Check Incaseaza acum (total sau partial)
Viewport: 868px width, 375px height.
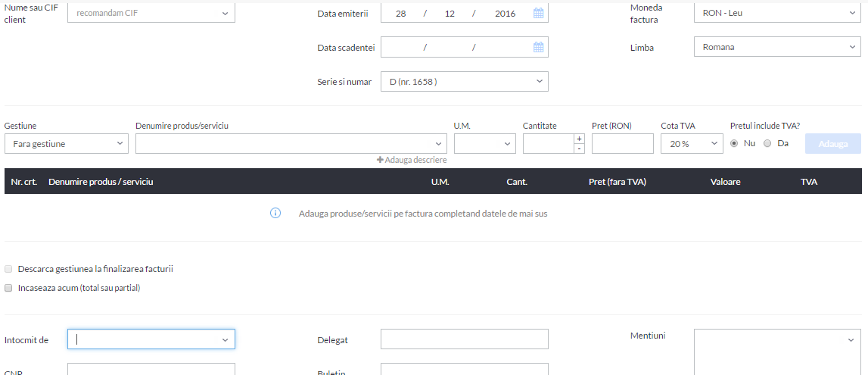(x=8, y=288)
